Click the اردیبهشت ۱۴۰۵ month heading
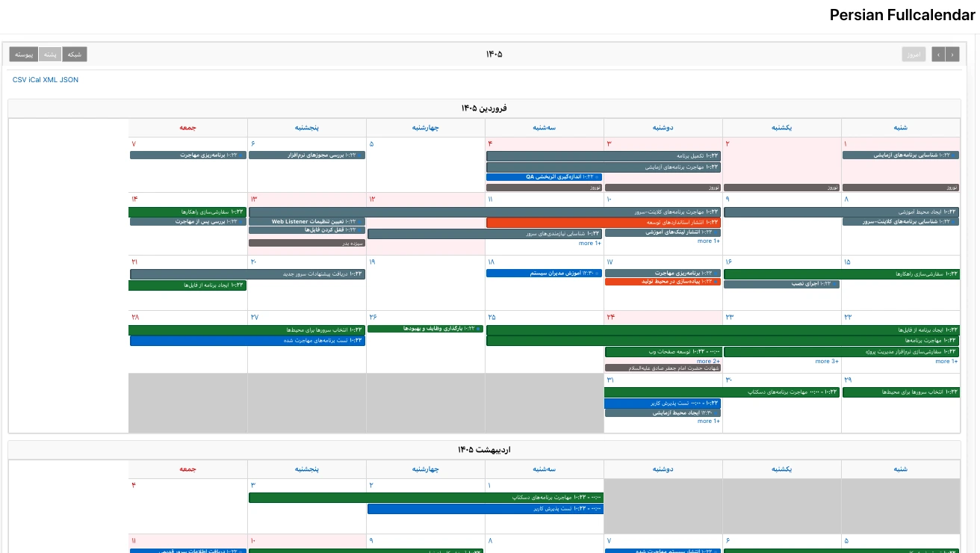 click(484, 450)
